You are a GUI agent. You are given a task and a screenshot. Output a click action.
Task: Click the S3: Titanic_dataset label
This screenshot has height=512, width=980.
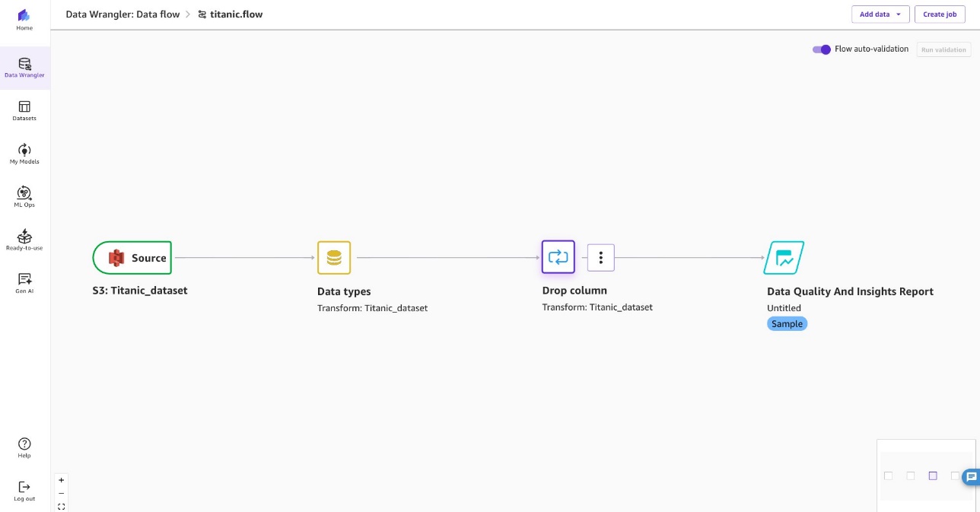point(140,290)
